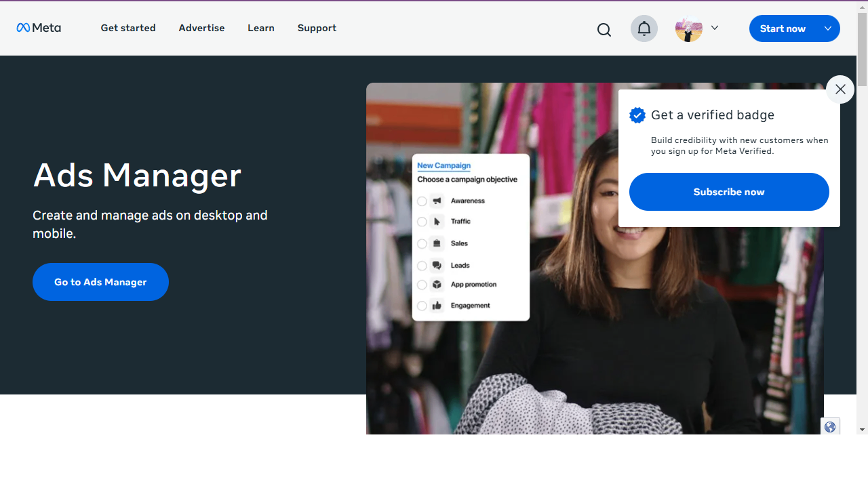Select the Sales radio option

pos(422,243)
